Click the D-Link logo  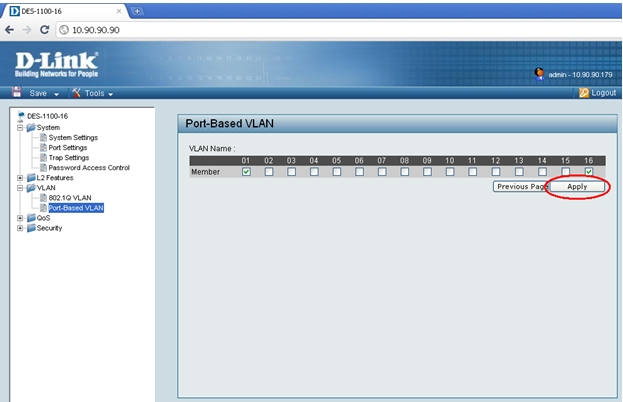tap(55, 63)
